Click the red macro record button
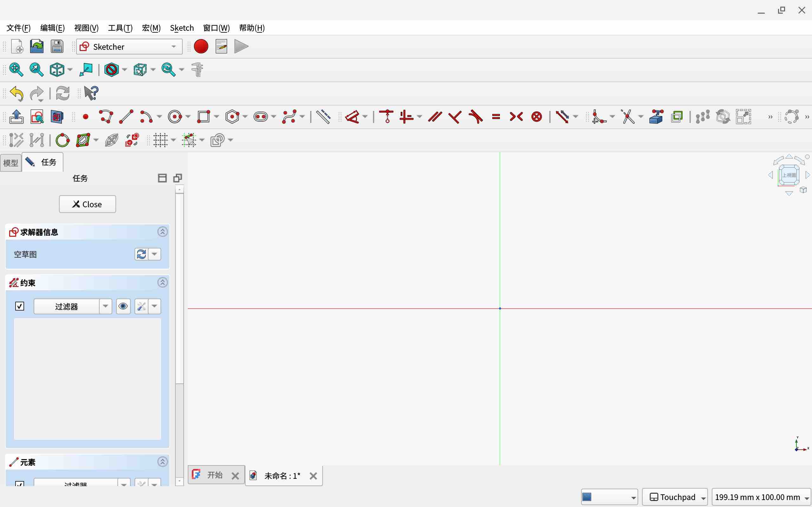The width and height of the screenshot is (812, 507). click(201, 47)
